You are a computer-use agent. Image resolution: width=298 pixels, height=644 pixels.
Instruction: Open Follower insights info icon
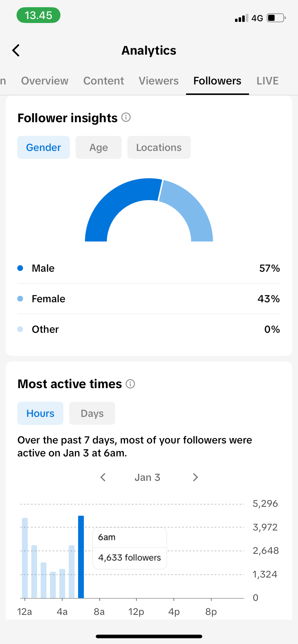[126, 117]
